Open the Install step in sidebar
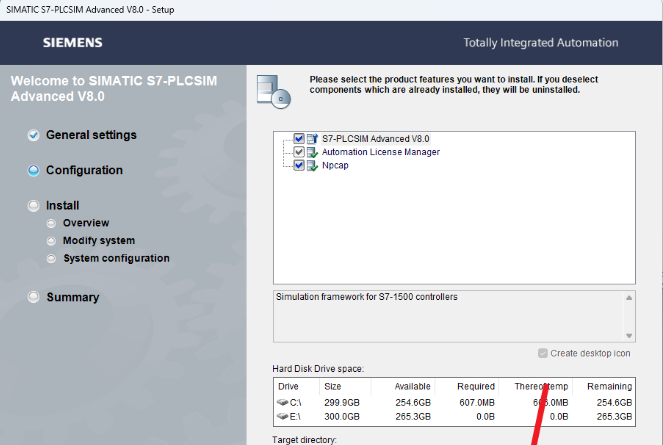The height and width of the screenshot is (445, 663). tap(62, 206)
